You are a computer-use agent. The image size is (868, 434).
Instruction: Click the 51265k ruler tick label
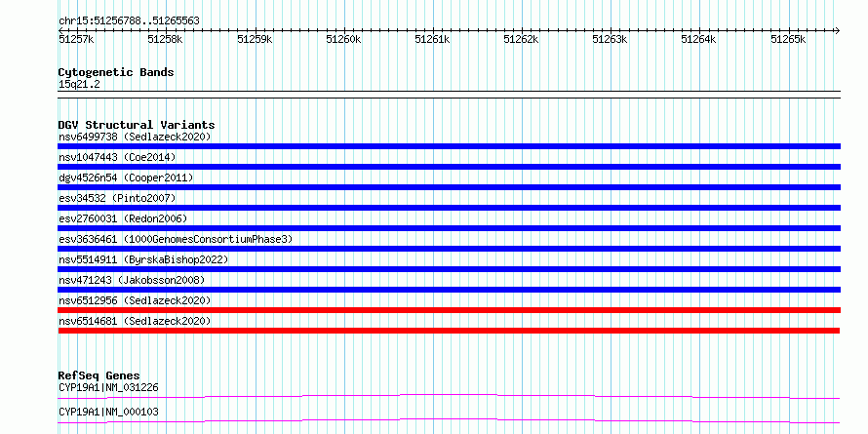click(x=788, y=40)
